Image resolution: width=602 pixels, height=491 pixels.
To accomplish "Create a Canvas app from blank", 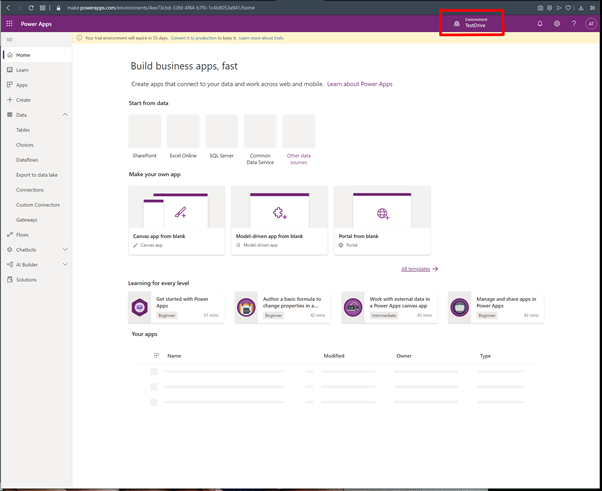I will (176, 220).
